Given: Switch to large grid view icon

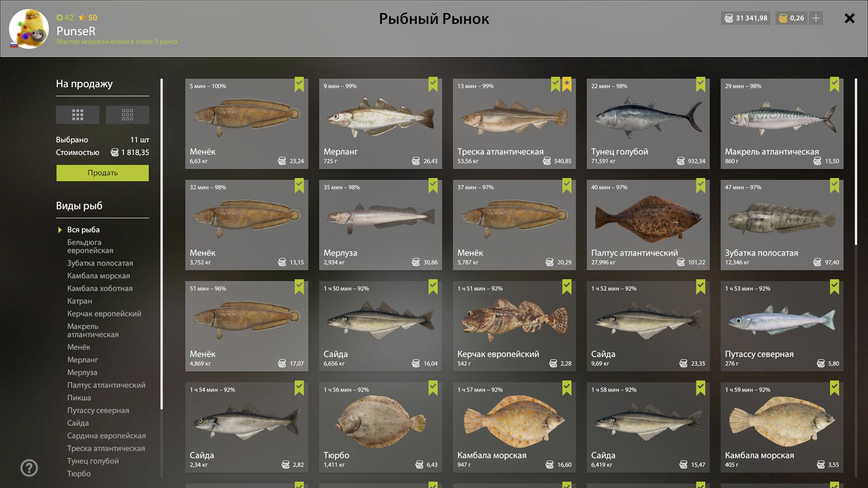Looking at the screenshot, I should click(x=77, y=115).
